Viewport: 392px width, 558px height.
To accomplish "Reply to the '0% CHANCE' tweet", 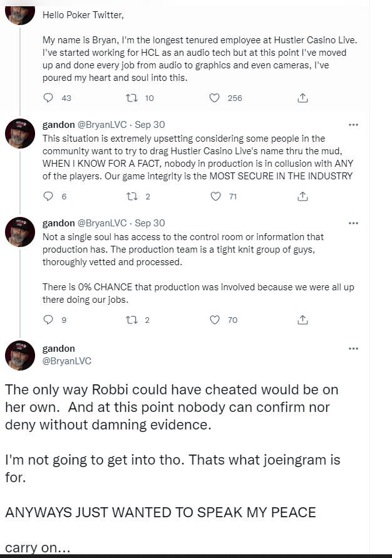I will (x=49, y=320).
